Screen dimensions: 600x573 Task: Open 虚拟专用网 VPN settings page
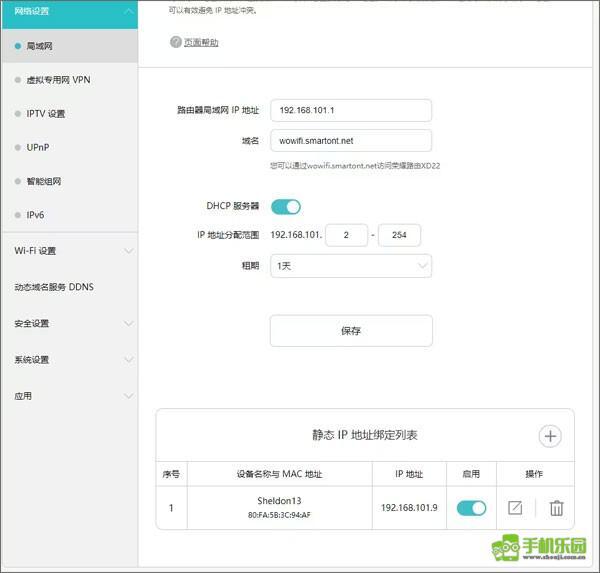pos(58,79)
